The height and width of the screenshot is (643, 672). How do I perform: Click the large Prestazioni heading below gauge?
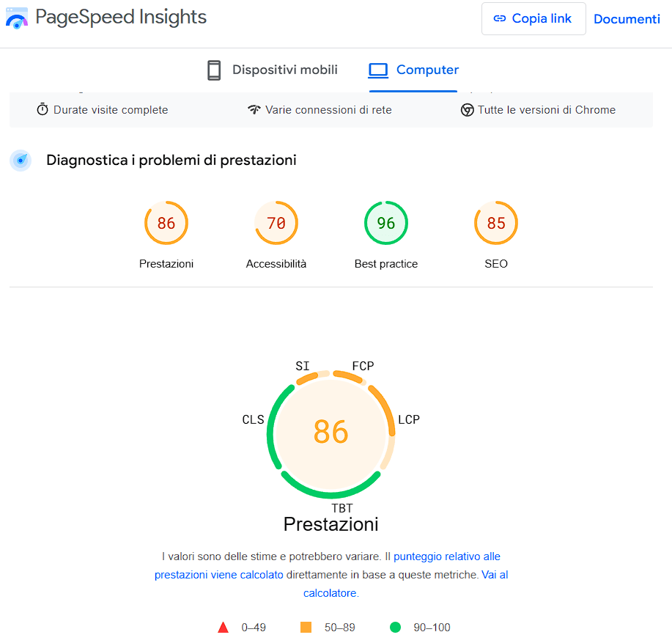tap(331, 524)
